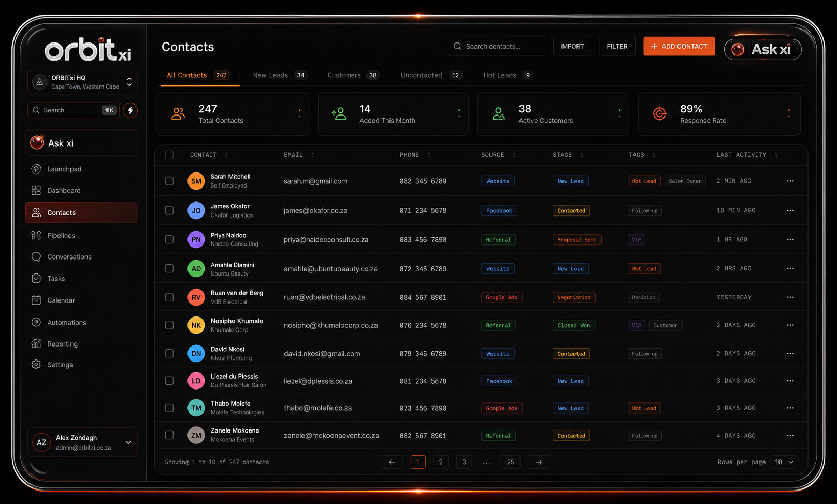Click the IMPORT button
This screenshot has width=837, height=504.
pyautogui.click(x=572, y=46)
